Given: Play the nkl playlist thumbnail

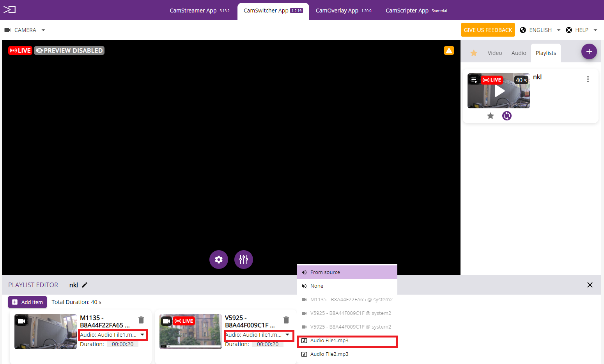Looking at the screenshot, I should point(499,91).
